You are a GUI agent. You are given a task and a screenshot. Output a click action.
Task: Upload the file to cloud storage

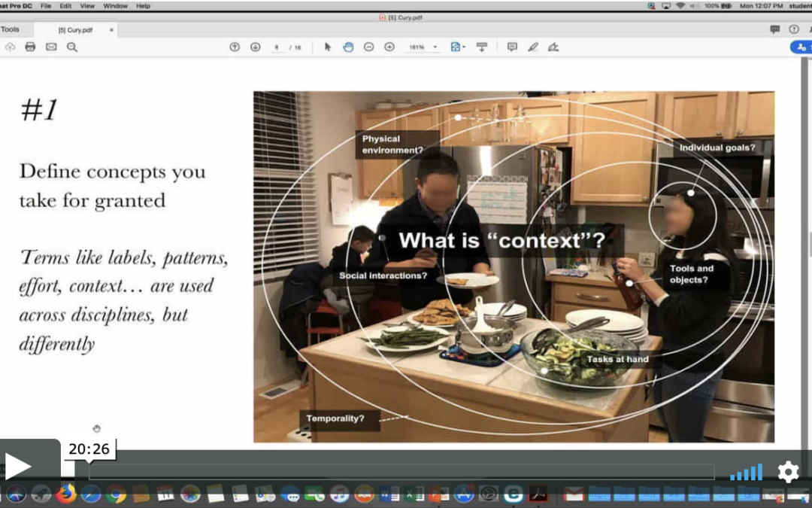coord(10,47)
